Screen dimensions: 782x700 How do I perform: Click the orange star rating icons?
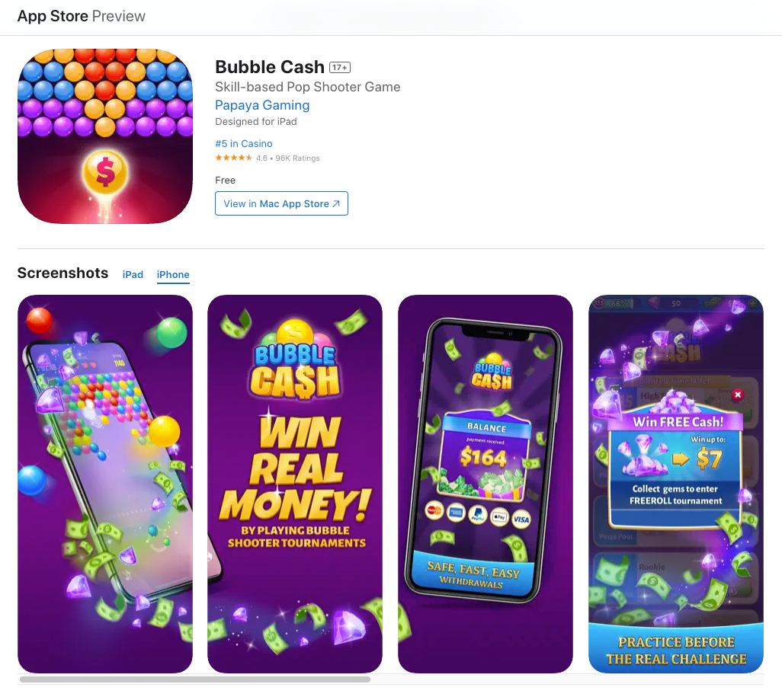pos(233,158)
